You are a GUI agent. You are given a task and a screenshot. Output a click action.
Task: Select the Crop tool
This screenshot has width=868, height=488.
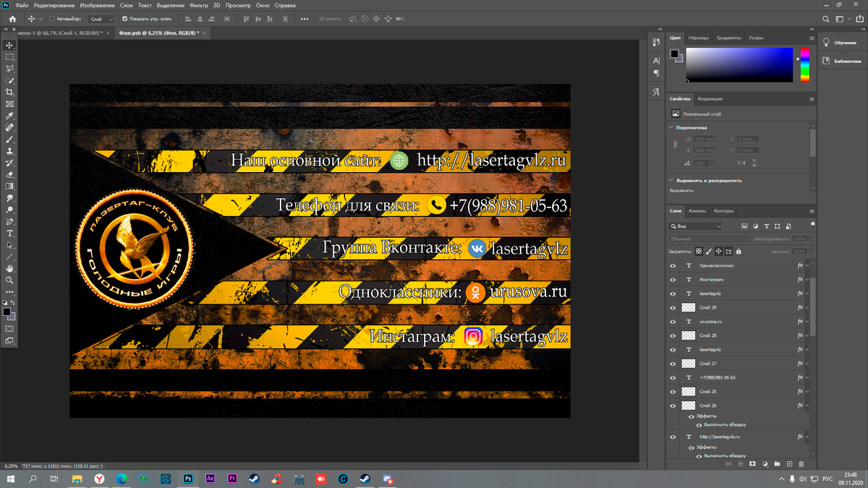10,93
